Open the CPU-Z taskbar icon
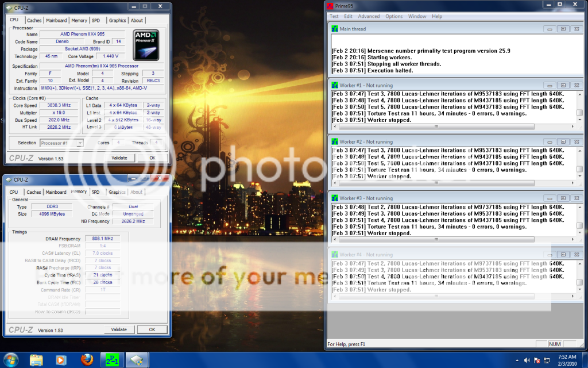The width and height of the screenshot is (588, 368). [x=138, y=359]
